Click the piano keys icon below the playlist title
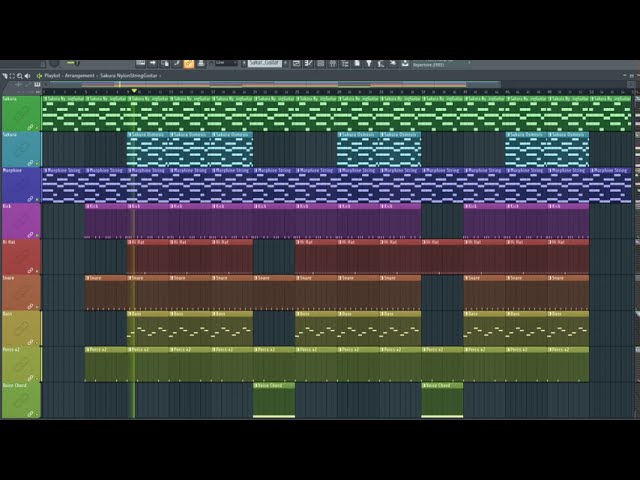Image resolution: width=640 pixels, height=480 pixels. click(37, 84)
